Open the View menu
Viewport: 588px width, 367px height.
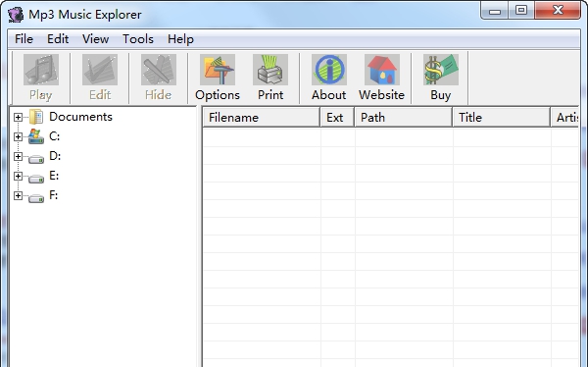(x=96, y=38)
